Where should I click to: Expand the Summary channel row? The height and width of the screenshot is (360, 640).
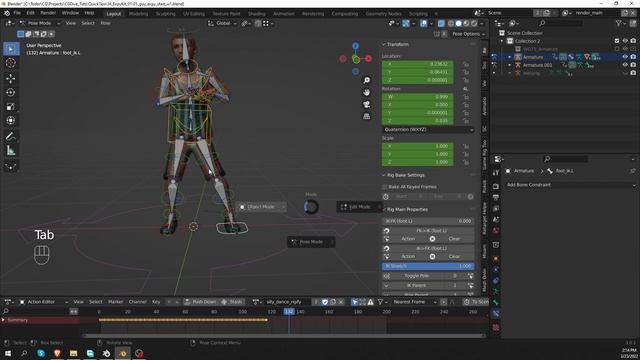click(x=3, y=320)
